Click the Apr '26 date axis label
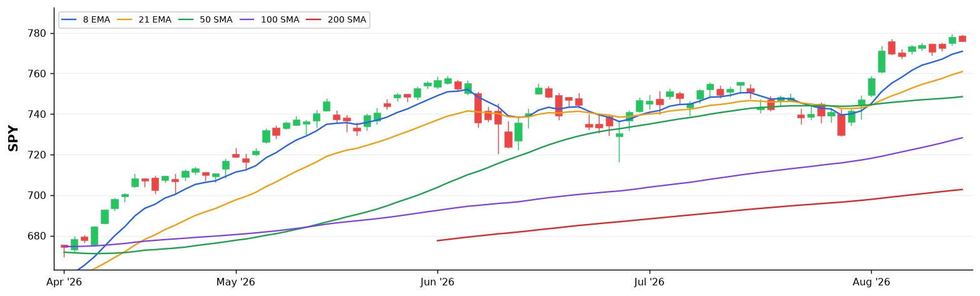This screenshot has height=296, width=980. (64, 282)
